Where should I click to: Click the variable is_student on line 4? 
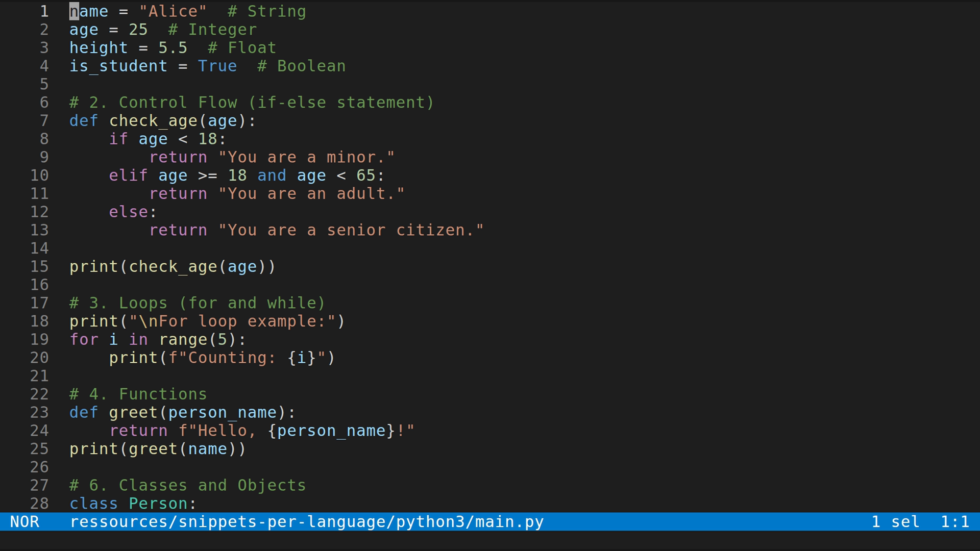click(x=118, y=66)
